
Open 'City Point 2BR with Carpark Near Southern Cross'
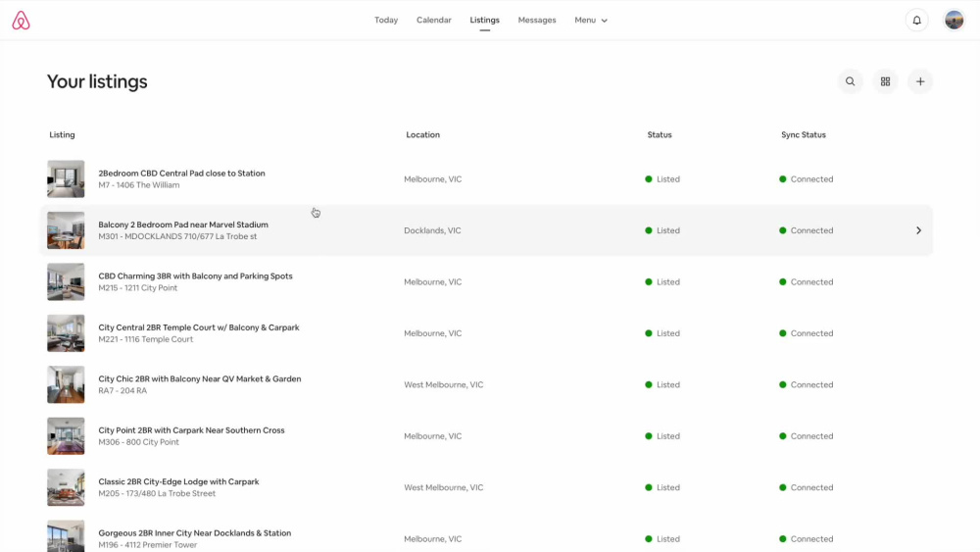click(x=191, y=430)
